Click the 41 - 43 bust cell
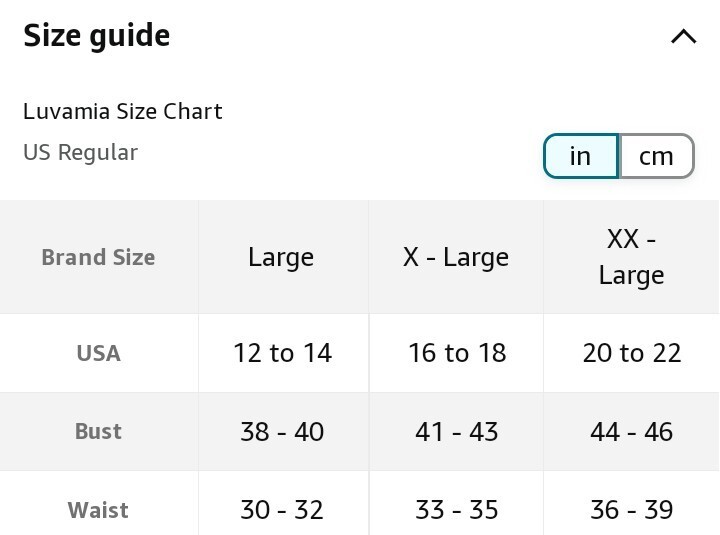The image size is (720, 535). (457, 431)
